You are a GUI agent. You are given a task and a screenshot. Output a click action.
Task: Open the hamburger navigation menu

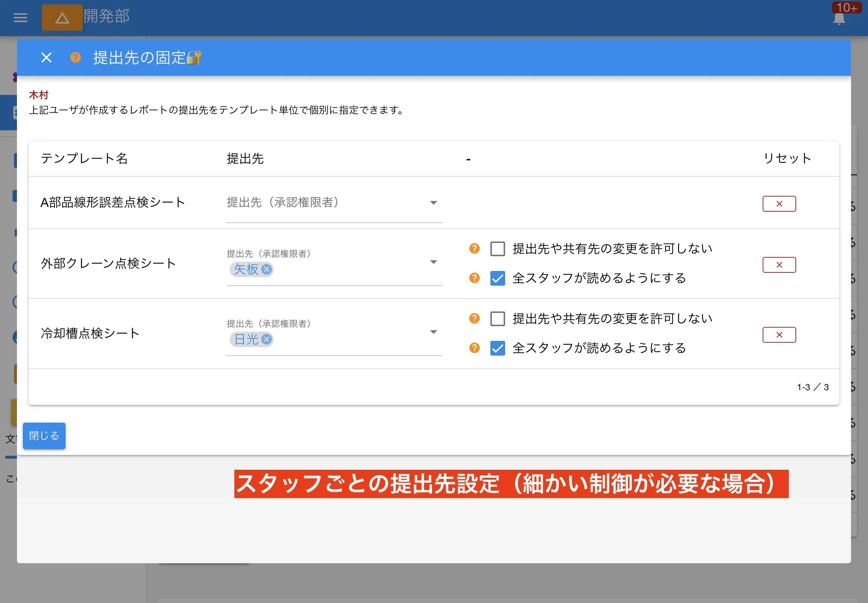coord(20,17)
